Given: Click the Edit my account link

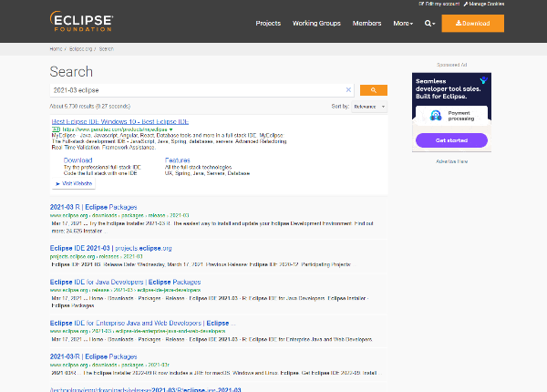Looking at the screenshot, I should click(439, 4).
